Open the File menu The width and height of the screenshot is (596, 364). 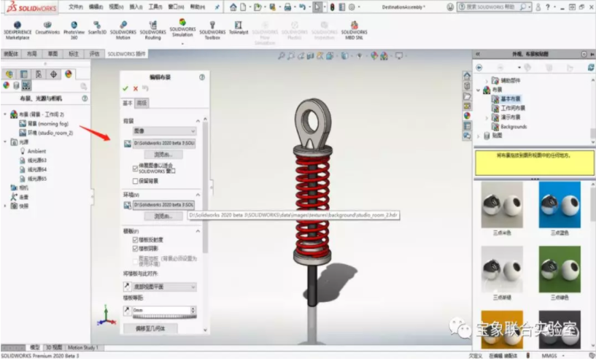pyautogui.click(x=76, y=7)
